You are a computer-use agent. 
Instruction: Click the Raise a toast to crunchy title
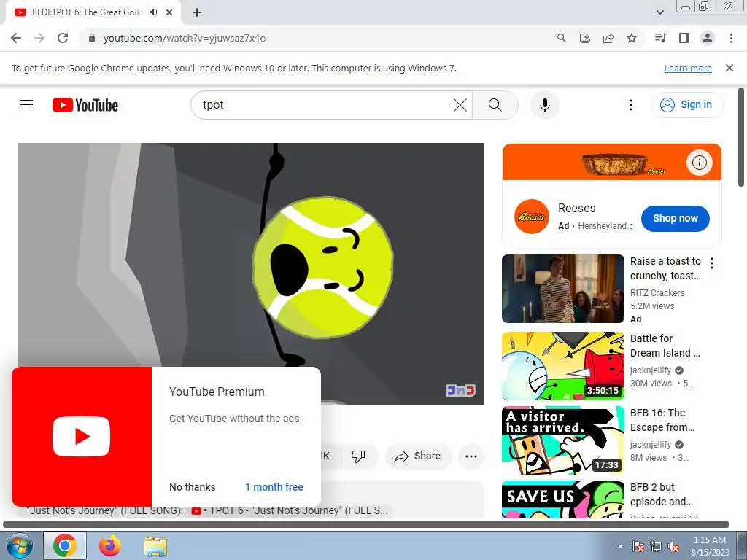click(x=665, y=268)
